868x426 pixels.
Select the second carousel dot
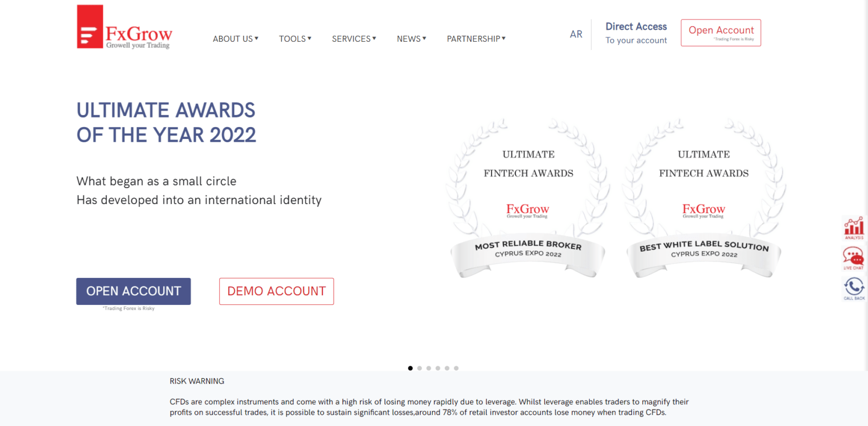point(419,368)
